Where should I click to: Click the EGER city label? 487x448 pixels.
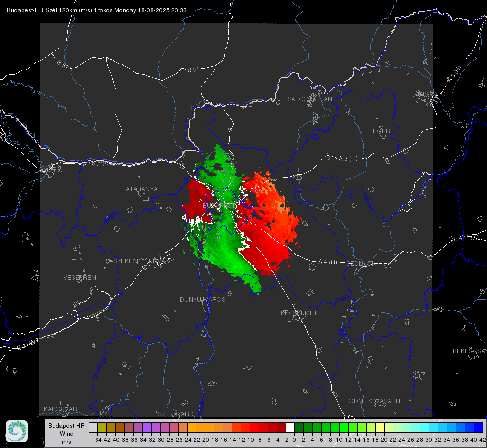(x=381, y=131)
